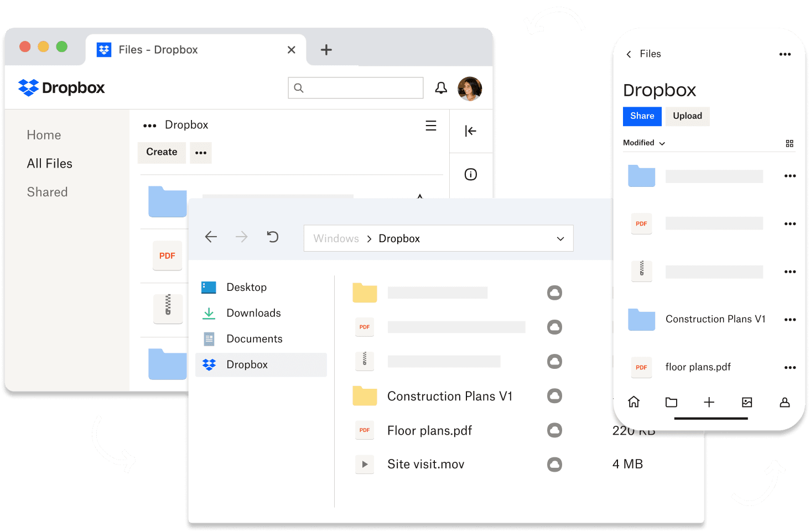Open the top more-options menu in the mobile app
Viewport: 810px width, 532px height.
click(785, 54)
